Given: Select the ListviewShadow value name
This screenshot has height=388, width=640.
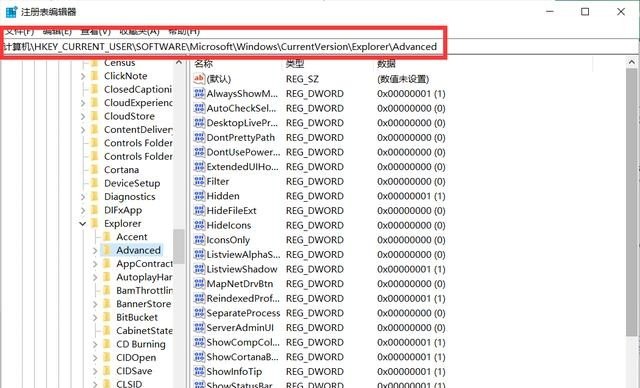Looking at the screenshot, I should point(242,269).
